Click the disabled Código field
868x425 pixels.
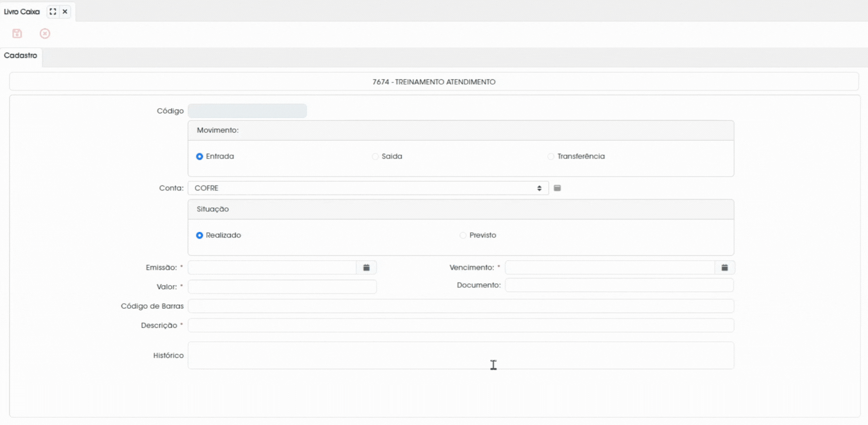[247, 111]
